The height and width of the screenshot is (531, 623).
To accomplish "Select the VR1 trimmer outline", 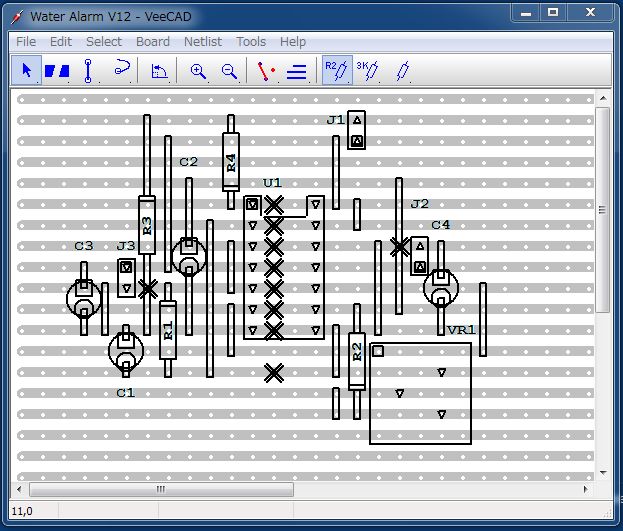I will (420, 393).
